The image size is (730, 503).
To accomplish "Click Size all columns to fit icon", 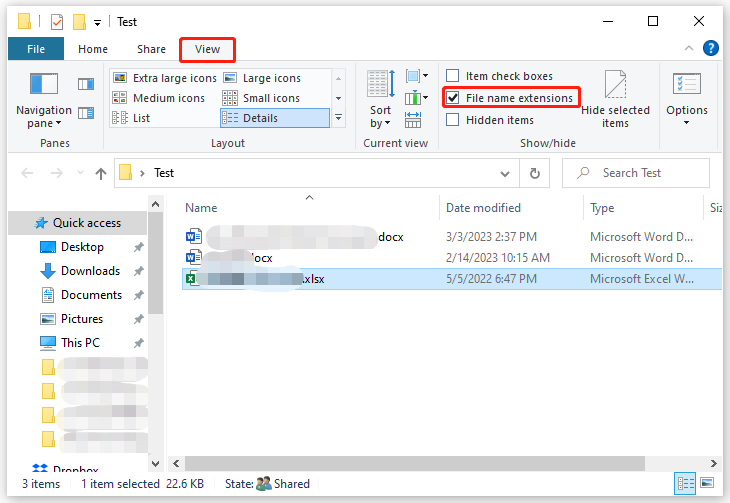I will [x=413, y=120].
